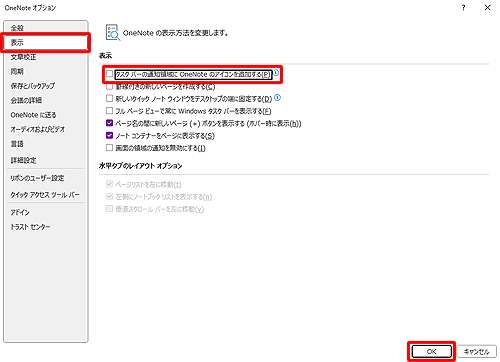The image size is (500, 362).
Task: Uncheck show note containers on pages
Action: (109, 135)
